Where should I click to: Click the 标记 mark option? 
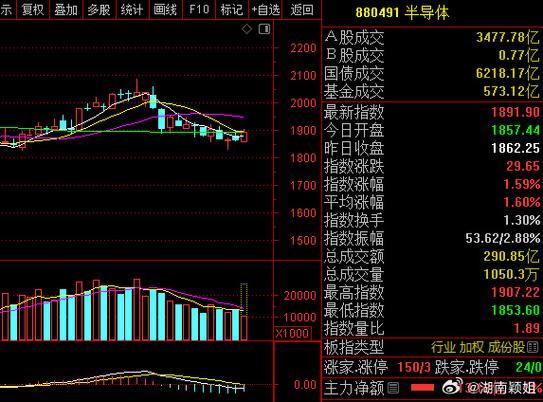point(232,9)
